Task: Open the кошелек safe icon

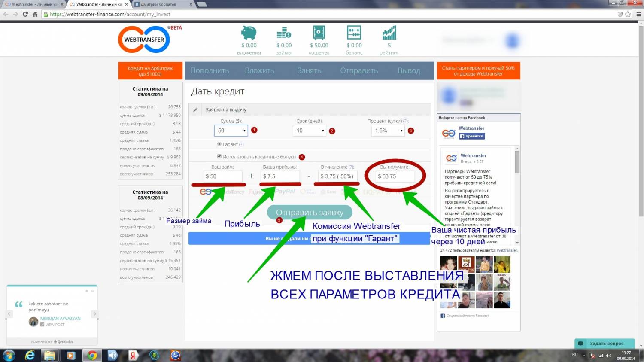Action: [x=319, y=33]
